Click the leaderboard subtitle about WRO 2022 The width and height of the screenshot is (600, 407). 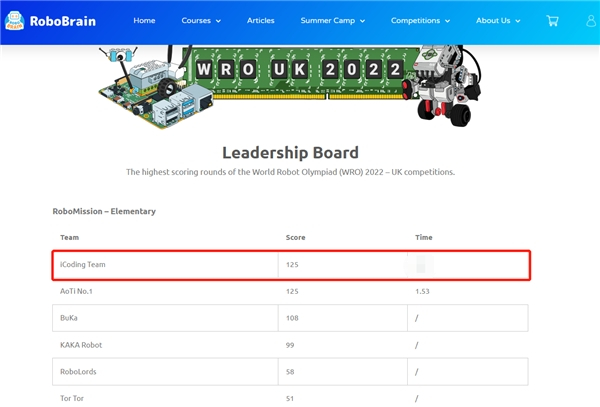point(290,172)
